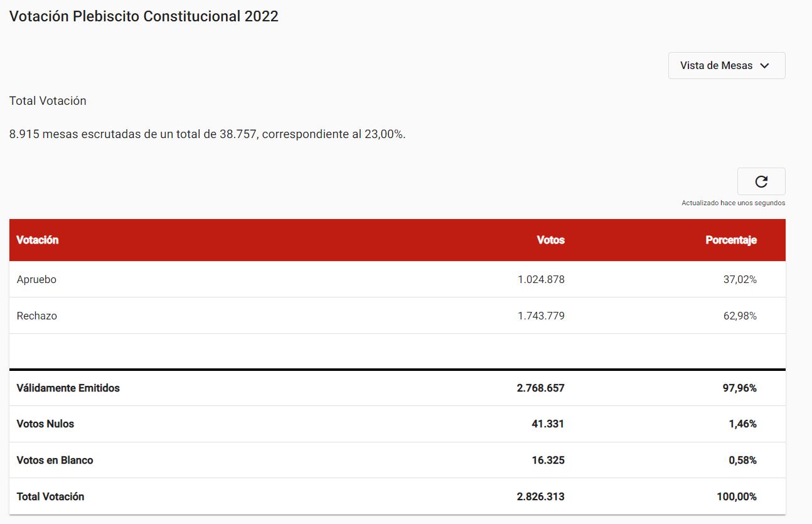Screen dimensions: 812x524
Task: Click the Total Votación heading above the summary
Action: [x=47, y=100]
